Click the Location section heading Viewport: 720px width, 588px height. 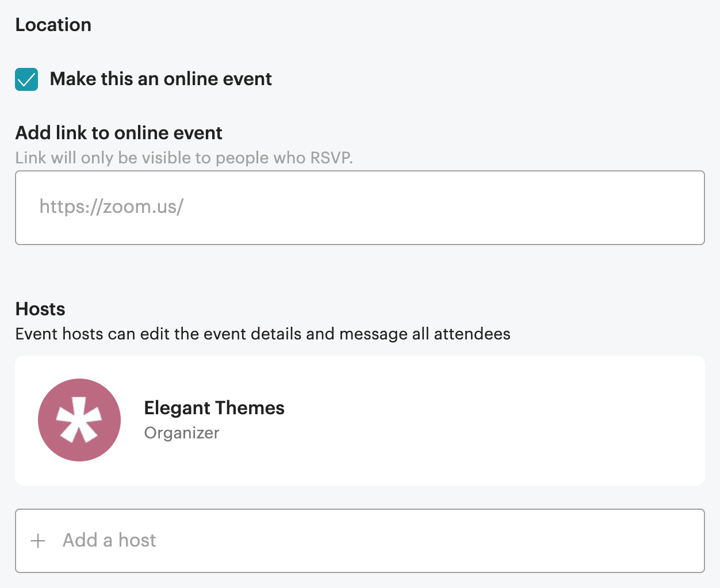click(x=53, y=25)
